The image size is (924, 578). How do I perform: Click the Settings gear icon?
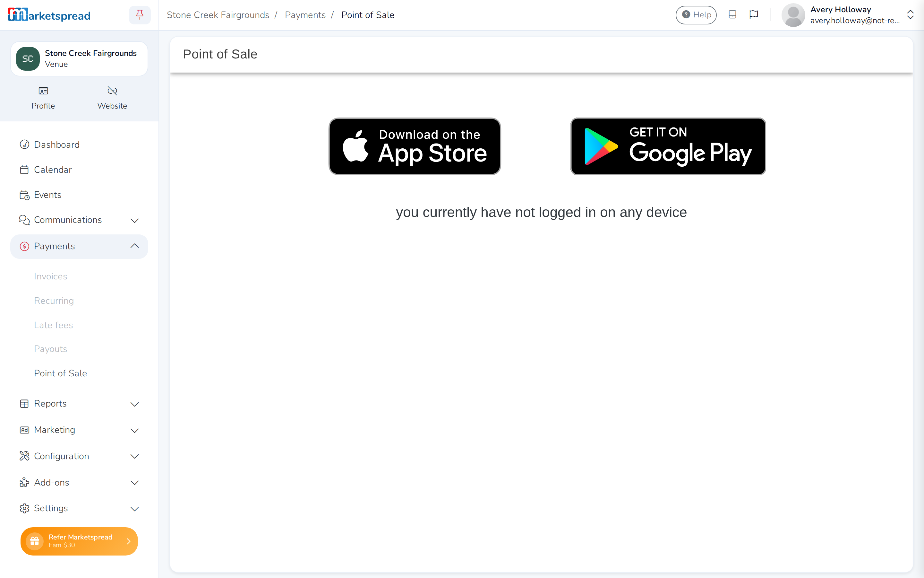coord(24,508)
